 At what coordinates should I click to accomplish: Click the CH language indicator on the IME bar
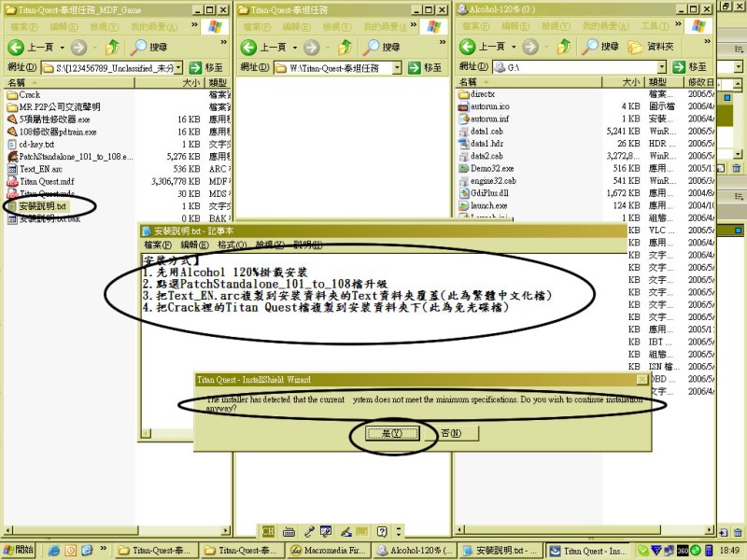[268, 531]
